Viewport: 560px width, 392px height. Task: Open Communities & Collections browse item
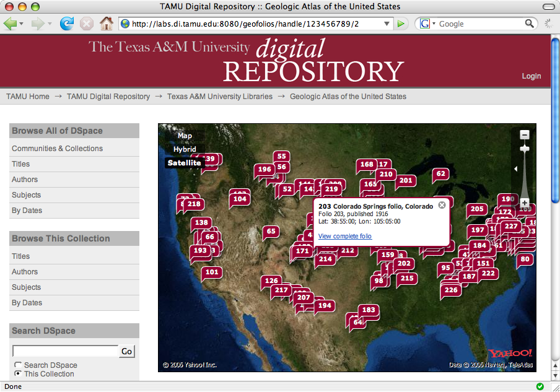coord(57,149)
